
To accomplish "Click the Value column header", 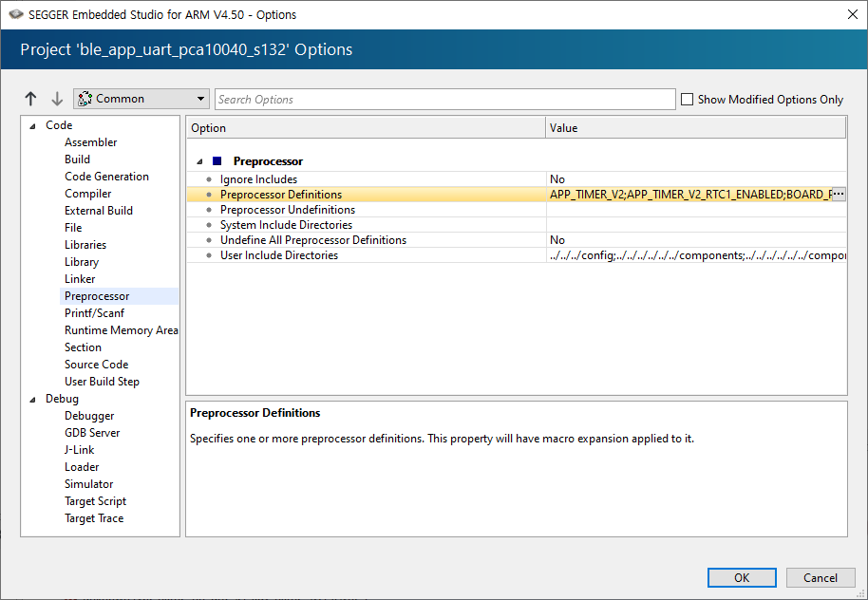I will [696, 128].
